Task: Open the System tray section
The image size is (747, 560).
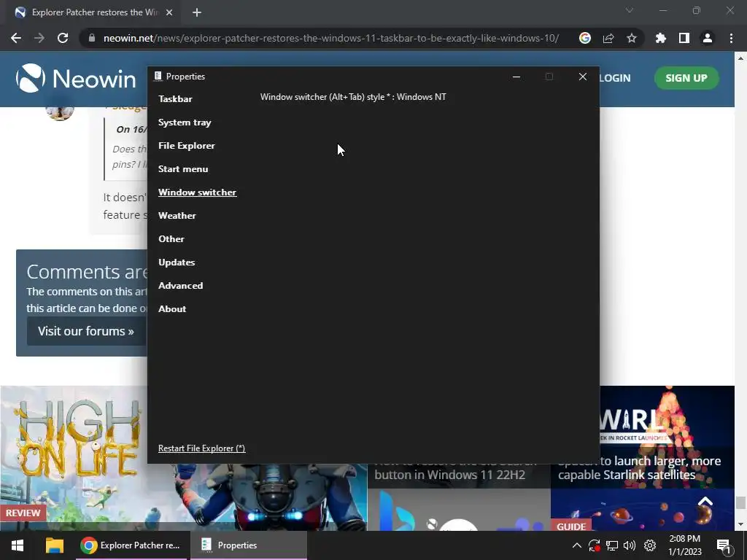Action: click(x=185, y=122)
